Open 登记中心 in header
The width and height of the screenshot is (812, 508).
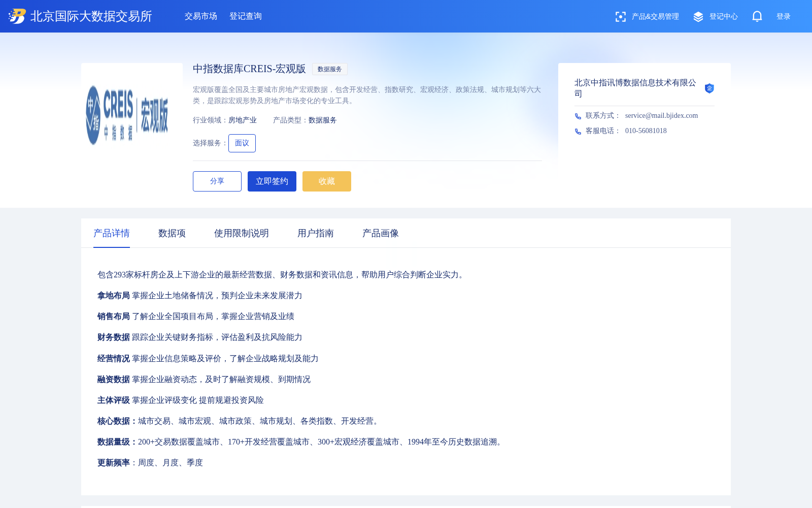click(724, 17)
